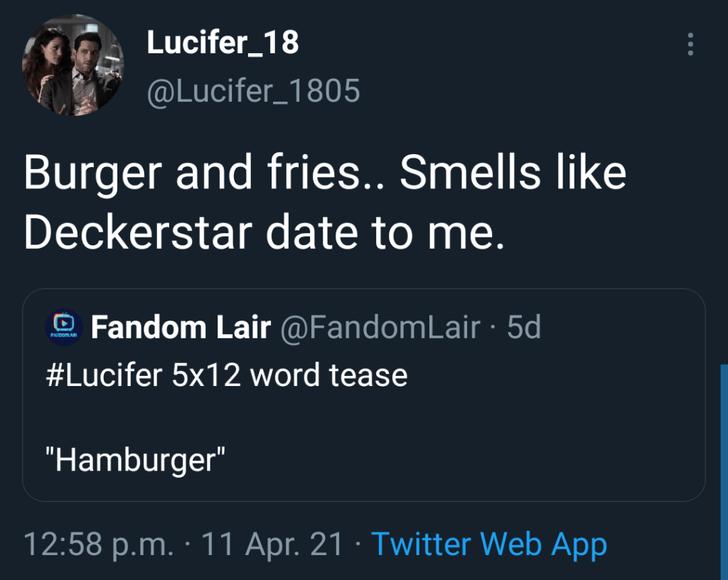Click the "Deckerstar date to me." line
Viewport: 728px width, 580px height.
tap(264, 232)
